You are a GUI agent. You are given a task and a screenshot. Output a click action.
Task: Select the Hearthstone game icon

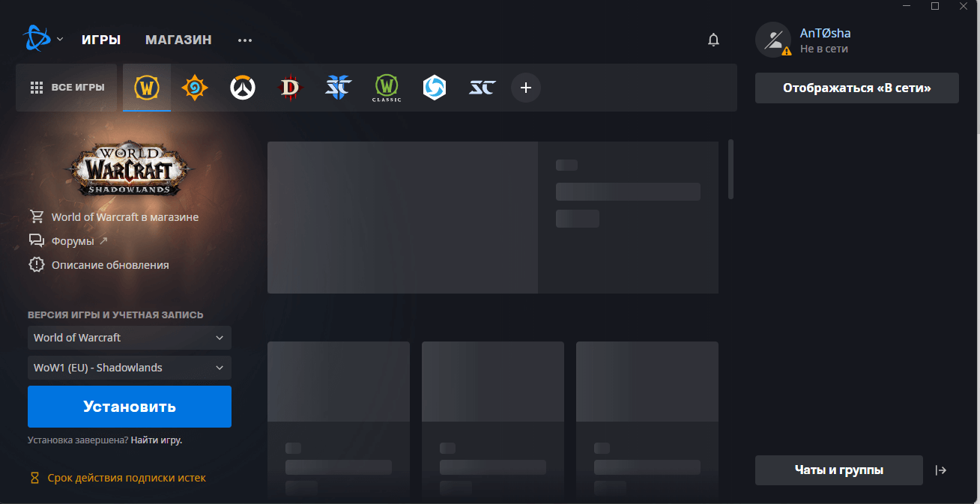[195, 88]
